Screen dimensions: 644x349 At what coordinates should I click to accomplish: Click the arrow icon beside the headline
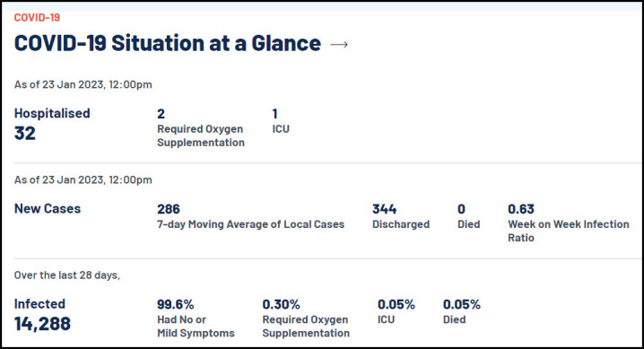pyautogui.click(x=339, y=44)
